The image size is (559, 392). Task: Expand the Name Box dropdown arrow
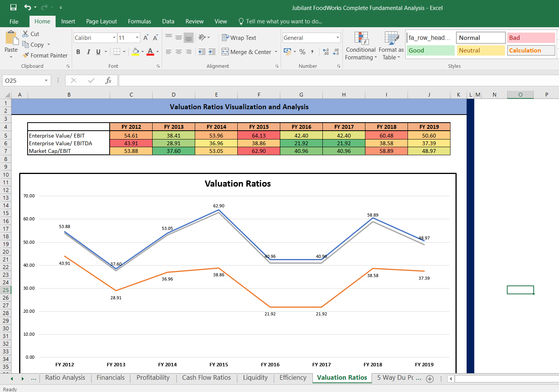46,80
